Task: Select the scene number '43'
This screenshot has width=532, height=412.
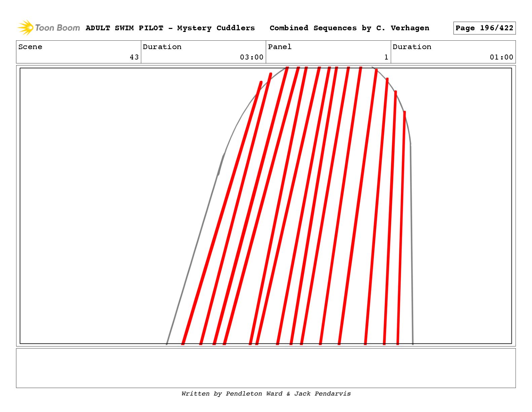Action: click(x=134, y=57)
